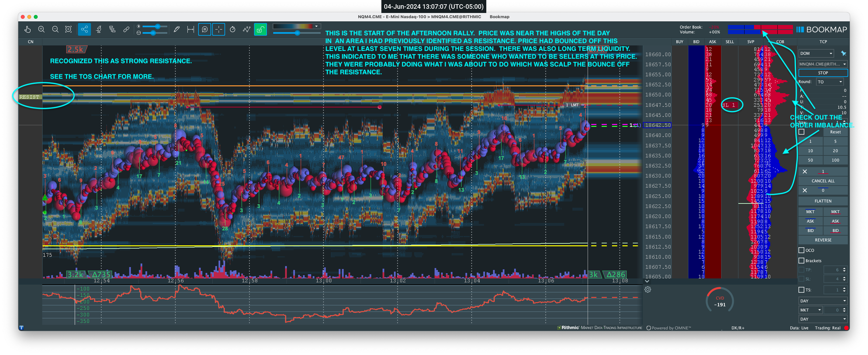Click the STOP order type button
The image size is (868, 355).
coord(823,73)
